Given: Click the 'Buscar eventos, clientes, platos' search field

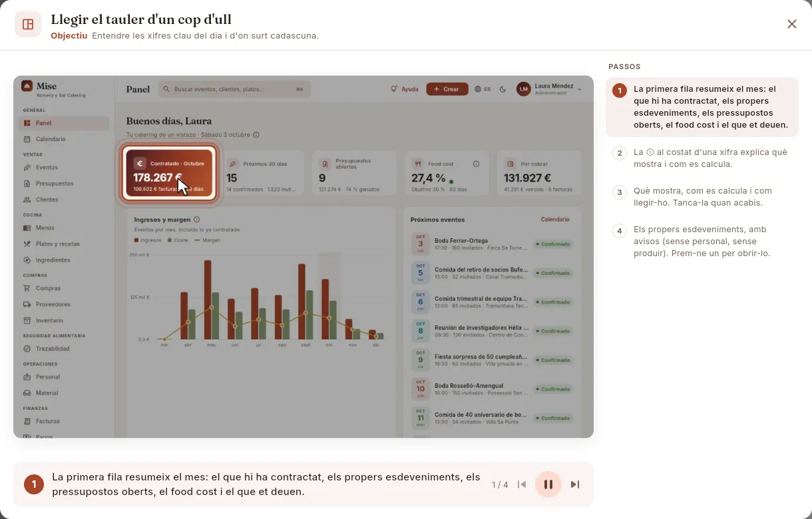Looking at the screenshot, I should tap(234, 89).
